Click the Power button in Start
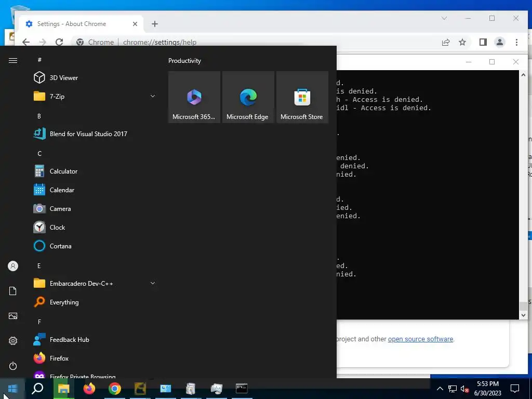The height and width of the screenshot is (399, 532). pos(13,366)
